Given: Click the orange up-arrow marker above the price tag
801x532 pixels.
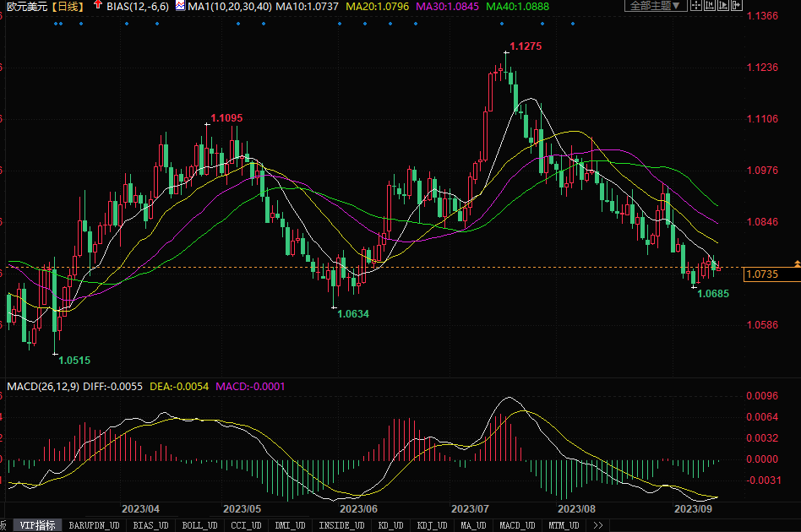Looking at the screenshot, I should coord(797,264).
